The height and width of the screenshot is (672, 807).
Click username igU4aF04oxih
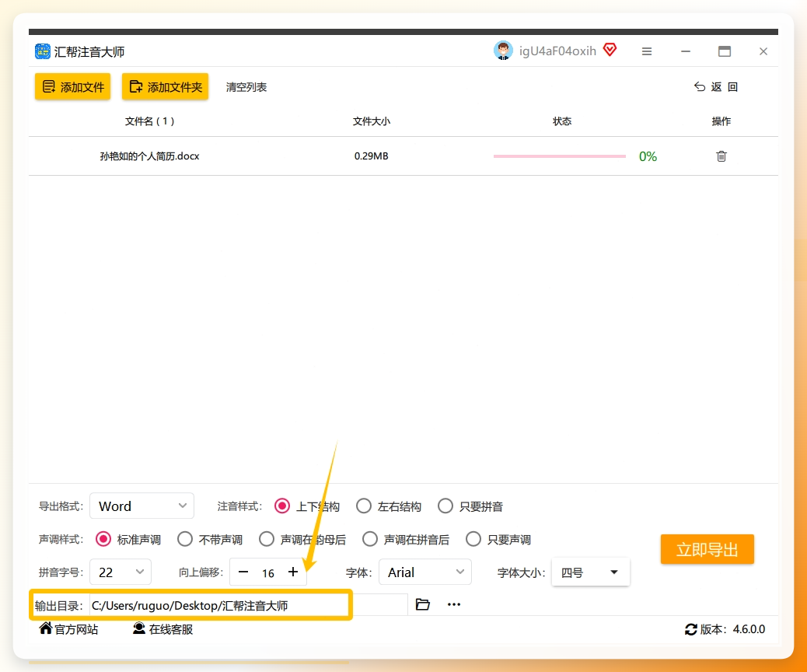tap(557, 51)
